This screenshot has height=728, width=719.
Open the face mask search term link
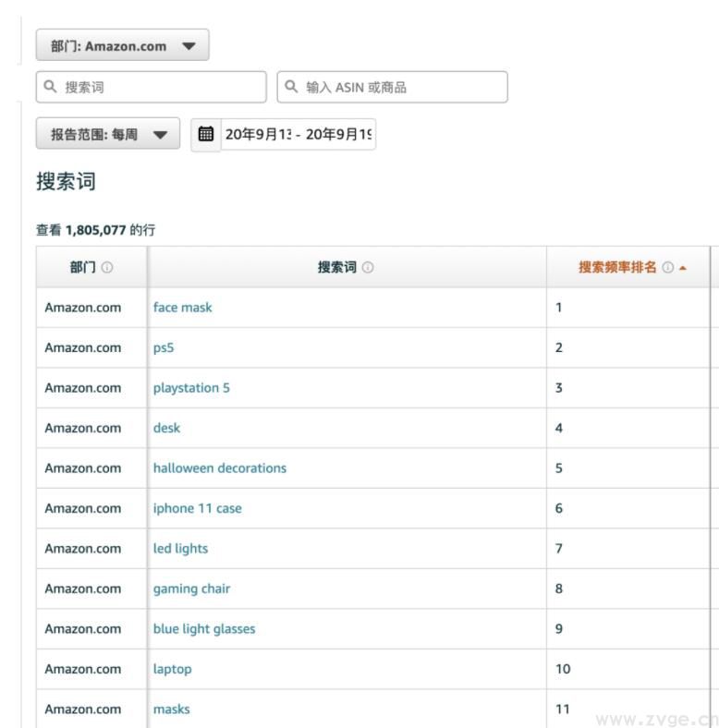182,308
